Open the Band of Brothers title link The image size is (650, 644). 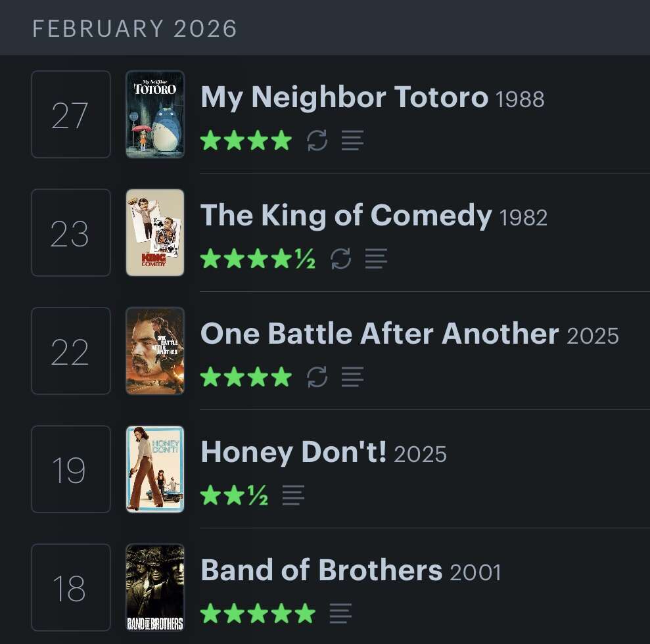point(321,570)
